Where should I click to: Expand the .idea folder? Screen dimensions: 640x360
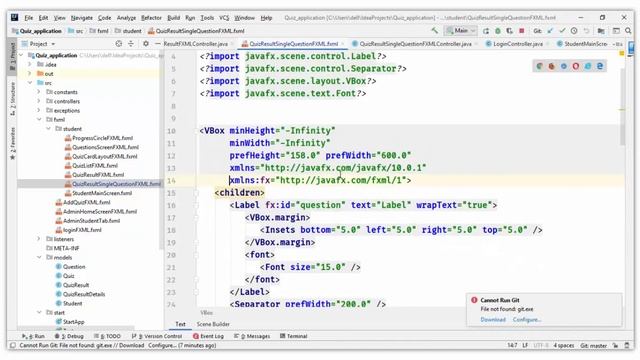coord(30,64)
